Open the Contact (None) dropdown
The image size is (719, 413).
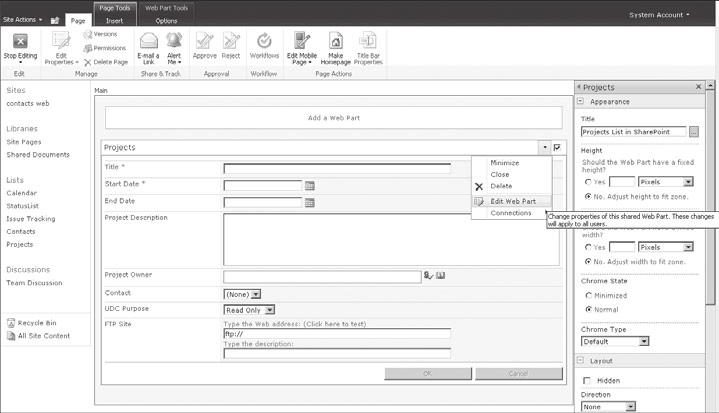coord(242,294)
